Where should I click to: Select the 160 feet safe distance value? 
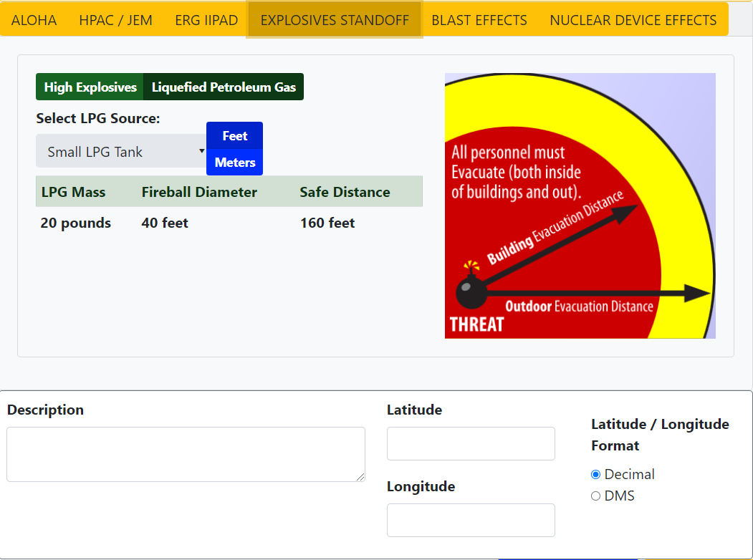tap(327, 223)
